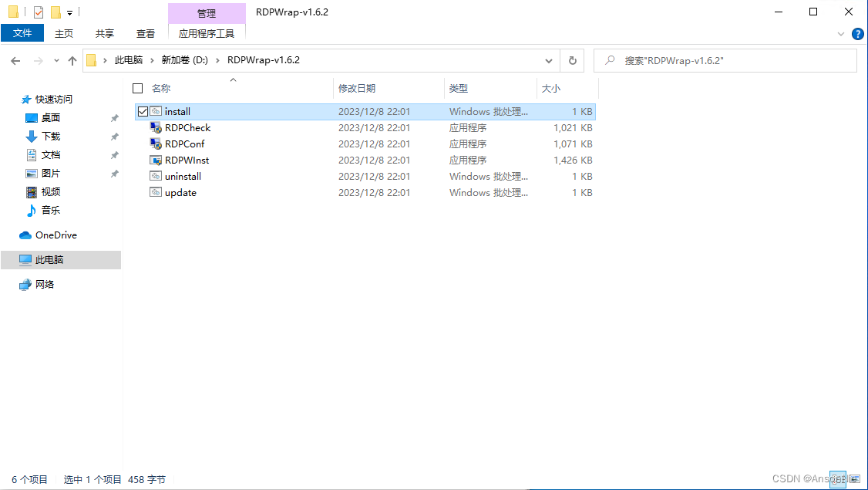Expand address bar history dropdown
The image size is (868, 490).
(x=549, y=60)
